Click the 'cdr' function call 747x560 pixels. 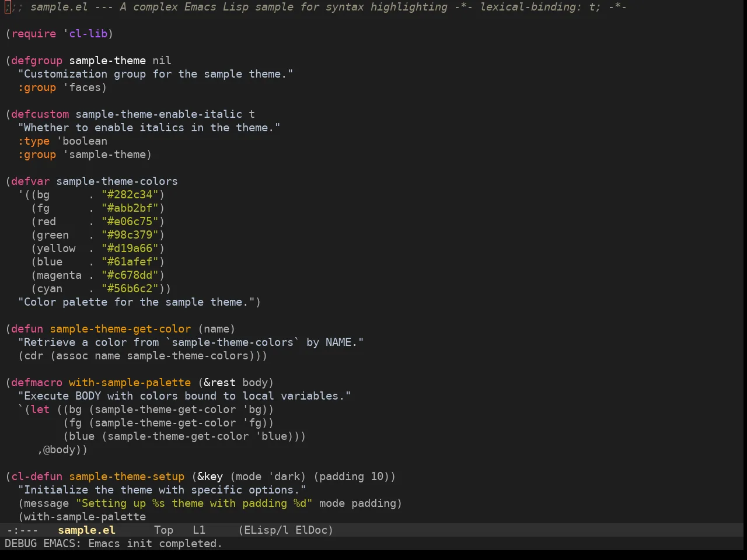pyautogui.click(x=34, y=355)
